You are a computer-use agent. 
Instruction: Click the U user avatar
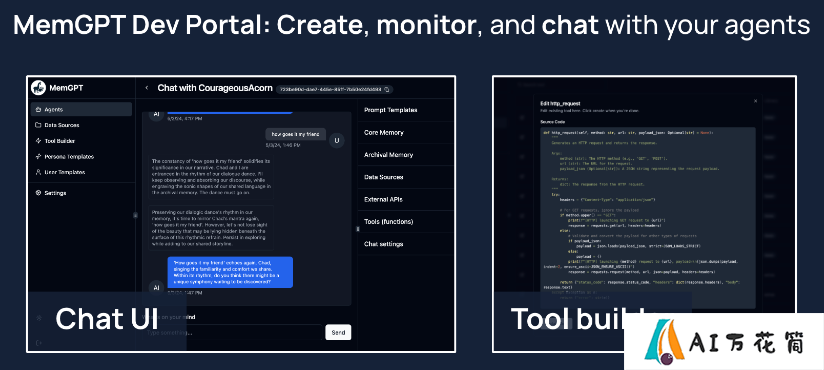click(x=337, y=140)
